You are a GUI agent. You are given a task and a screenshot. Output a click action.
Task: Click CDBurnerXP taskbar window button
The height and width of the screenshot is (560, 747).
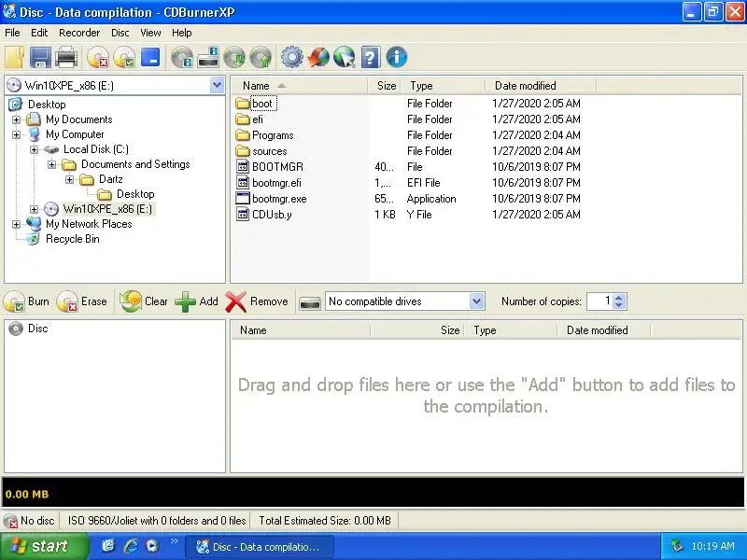260,547
